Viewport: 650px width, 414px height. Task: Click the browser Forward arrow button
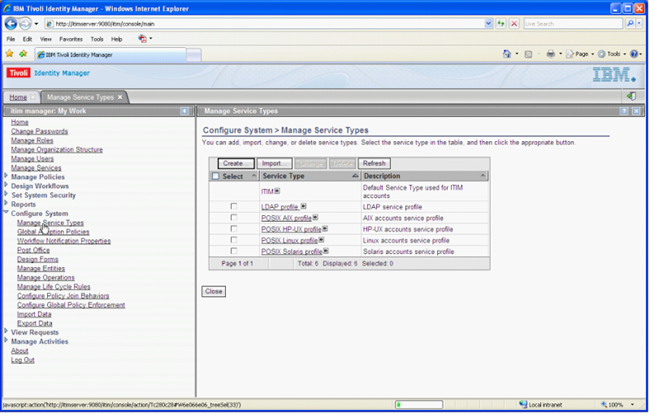25,24
